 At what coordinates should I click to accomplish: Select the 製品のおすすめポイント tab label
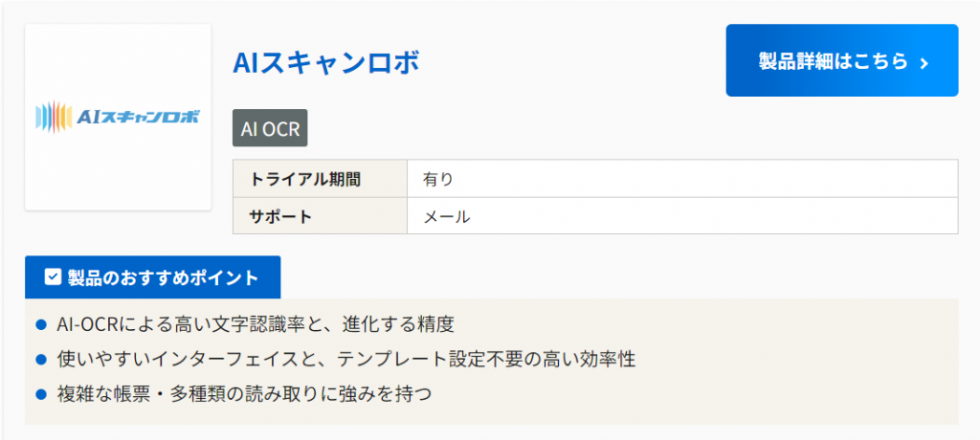click(163, 277)
